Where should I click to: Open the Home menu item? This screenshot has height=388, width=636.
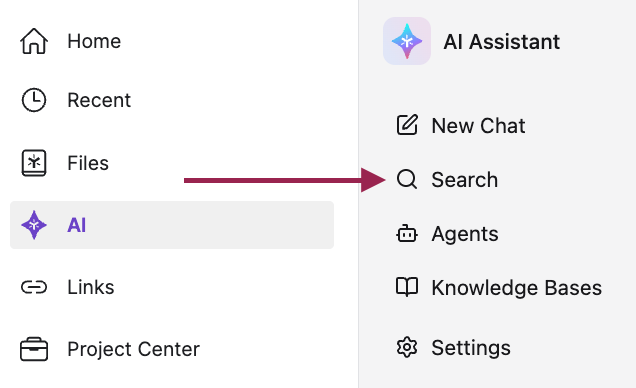pyautogui.click(x=94, y=41)
